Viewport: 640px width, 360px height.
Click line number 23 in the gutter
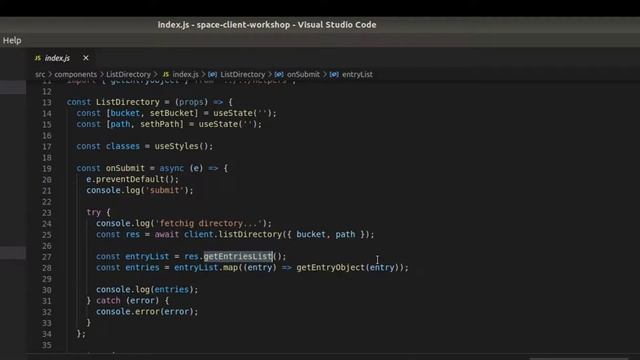tap(47, 213)
